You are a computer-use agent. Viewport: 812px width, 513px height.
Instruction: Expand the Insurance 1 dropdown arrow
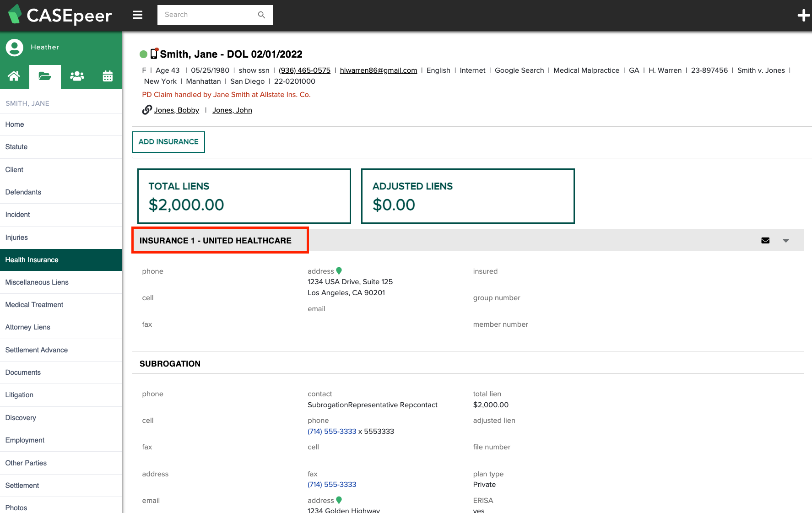(786, 241)
